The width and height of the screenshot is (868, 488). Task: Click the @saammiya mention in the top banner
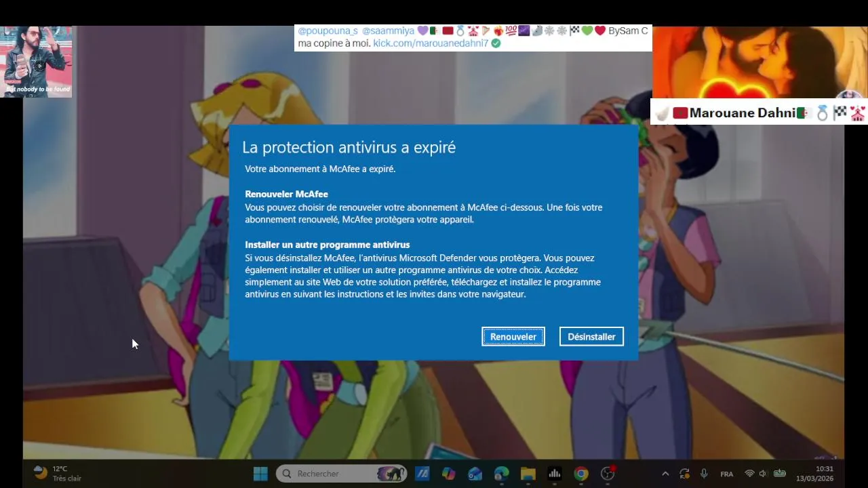click(x=388, y=31)
